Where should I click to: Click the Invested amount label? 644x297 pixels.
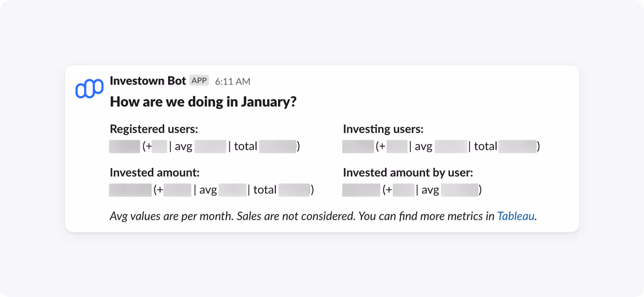click(x=154, y=172)
